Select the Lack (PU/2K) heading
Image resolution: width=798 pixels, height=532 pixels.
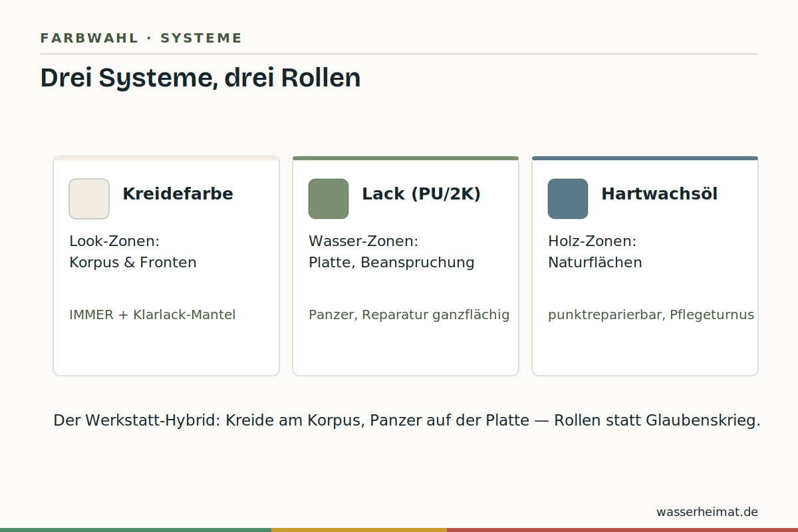[421, 194]
